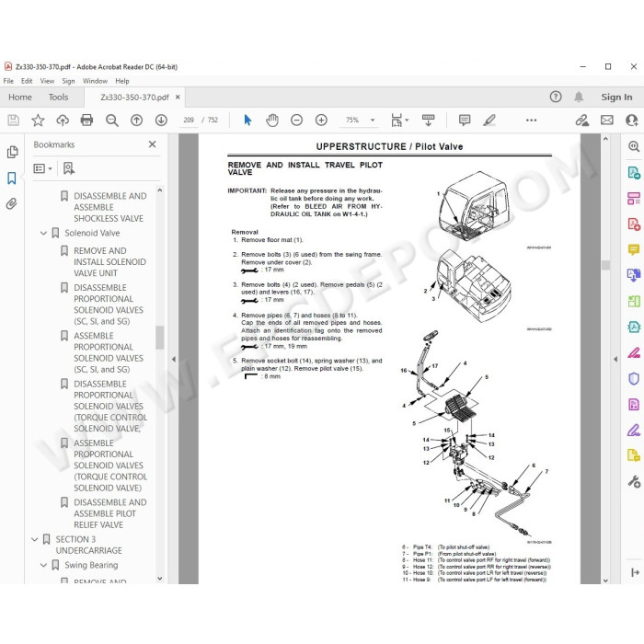Open More Tools wrench icon in right pane
Image resolution: width=644 pixels, height=644 pixels.
point(634,481)
